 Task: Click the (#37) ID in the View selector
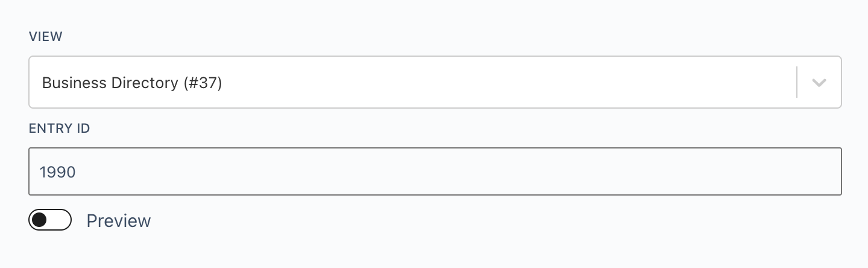[x=203, y=83]
